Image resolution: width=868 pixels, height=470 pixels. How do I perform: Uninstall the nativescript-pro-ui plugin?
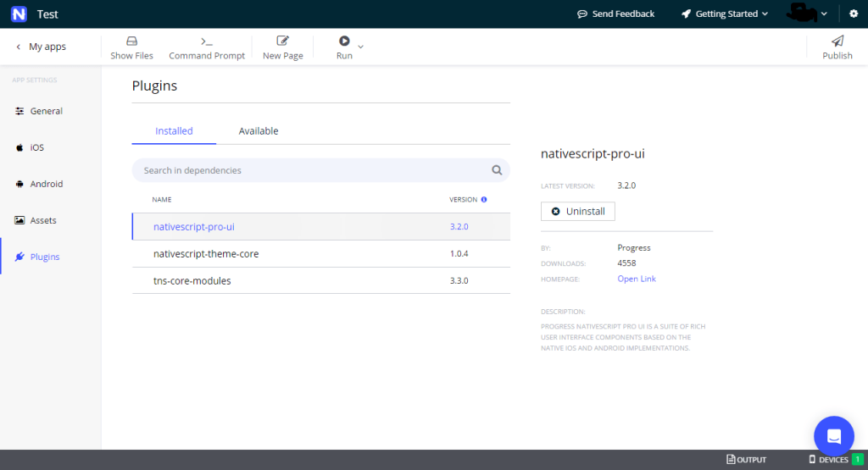click(578, 211)
